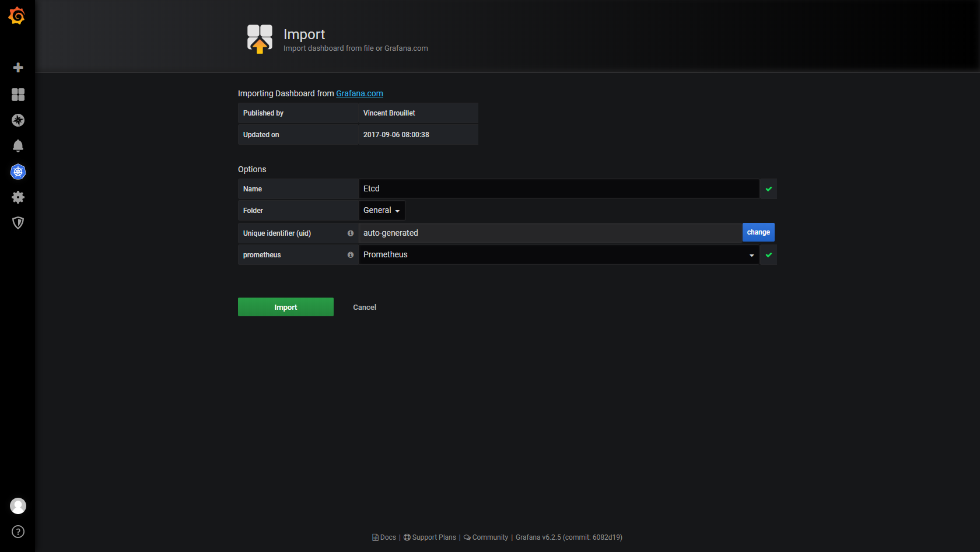This screenshot has height=552, width=980.
Task: Click the auto-generated uid field
Action: [x=550, y=233]
